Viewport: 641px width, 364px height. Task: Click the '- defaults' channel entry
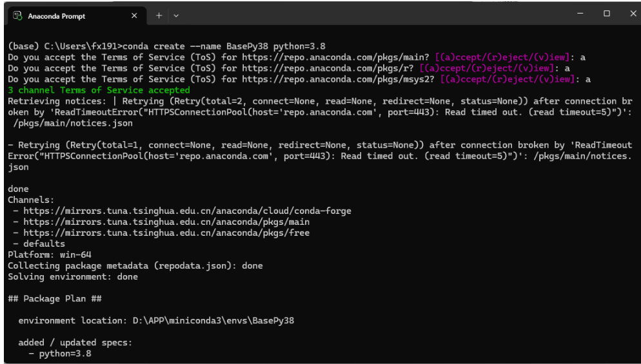pyautogui.click(x=39, y=244)
